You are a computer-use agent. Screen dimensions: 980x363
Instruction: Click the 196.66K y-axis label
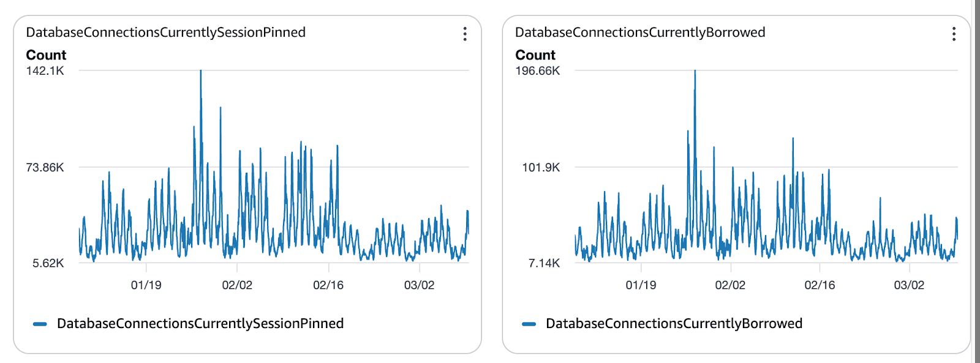pyautogui.click(x=538, y=70)
